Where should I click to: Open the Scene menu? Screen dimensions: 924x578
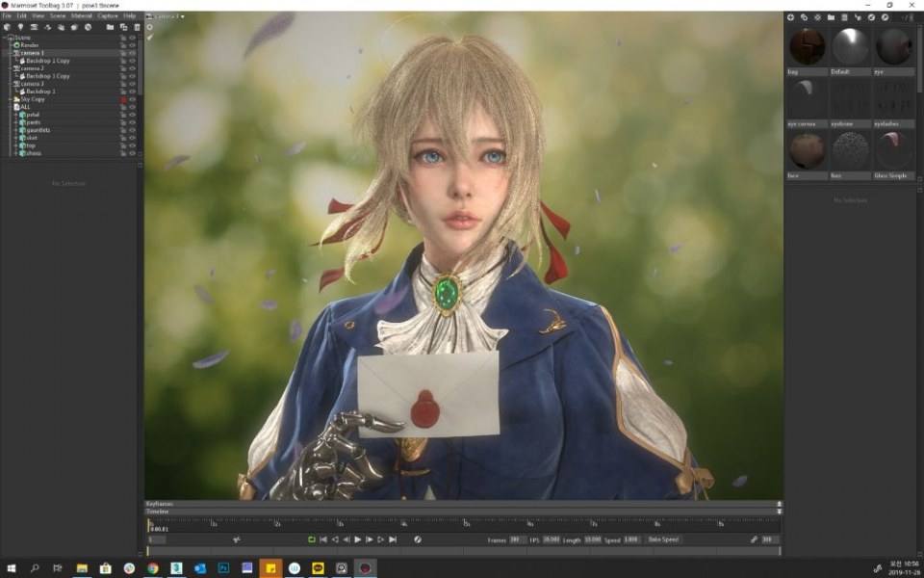(x=58, y=16)
